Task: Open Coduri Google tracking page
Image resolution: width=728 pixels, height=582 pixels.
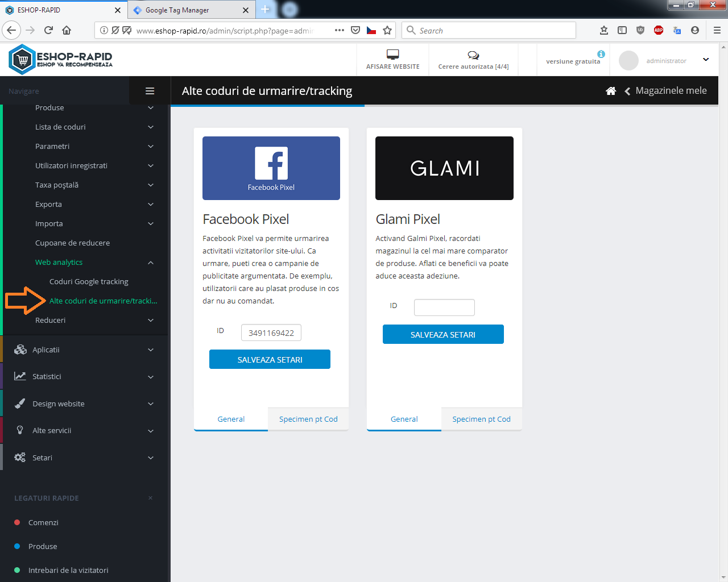Action: 89,281
